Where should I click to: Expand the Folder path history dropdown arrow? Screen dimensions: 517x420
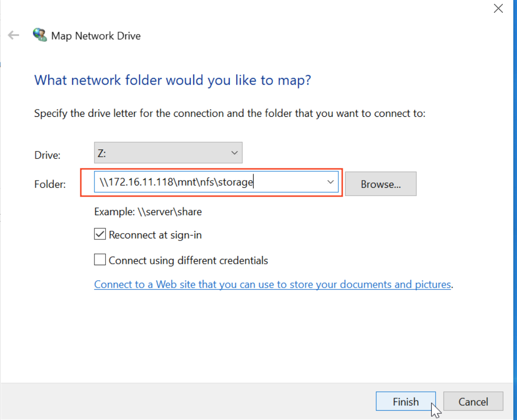click(x=331, y=183)
